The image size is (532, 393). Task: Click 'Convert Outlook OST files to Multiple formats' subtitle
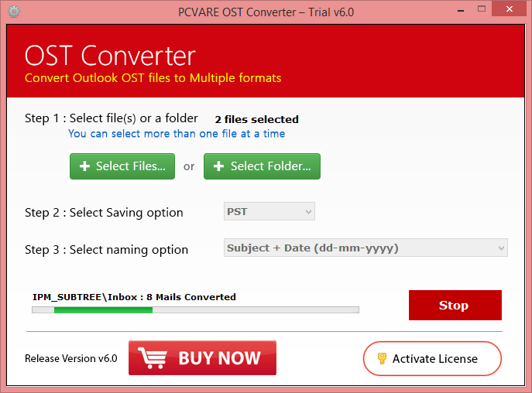[153, 78]
